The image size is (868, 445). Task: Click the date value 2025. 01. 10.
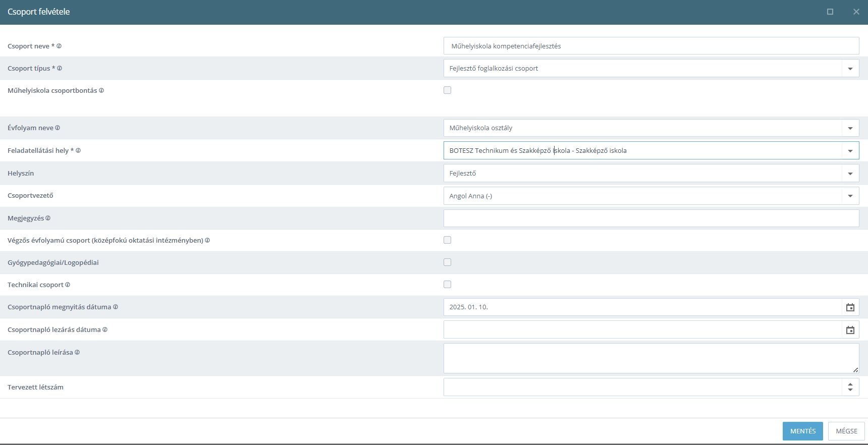(469, 307)
